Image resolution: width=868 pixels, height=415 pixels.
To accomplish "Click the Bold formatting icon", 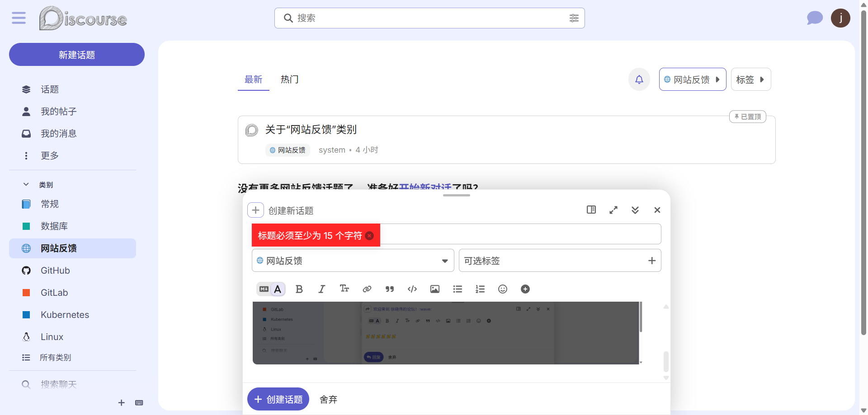I will [299, 289].
